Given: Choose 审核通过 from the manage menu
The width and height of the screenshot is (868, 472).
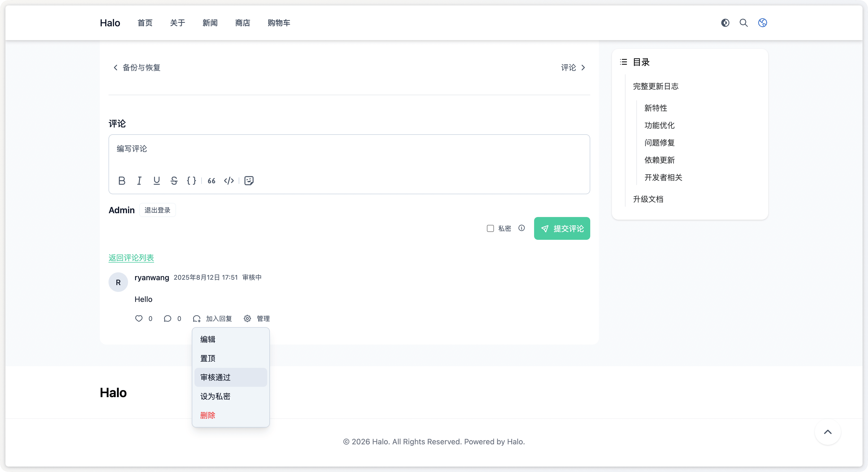Looking at the screenshot, I should coord(231,377).
